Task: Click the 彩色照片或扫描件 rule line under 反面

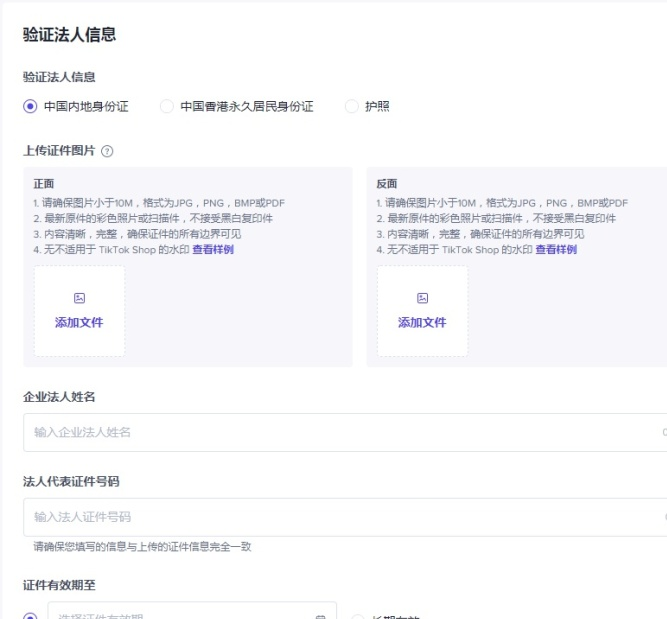Action: click(496, 218)
